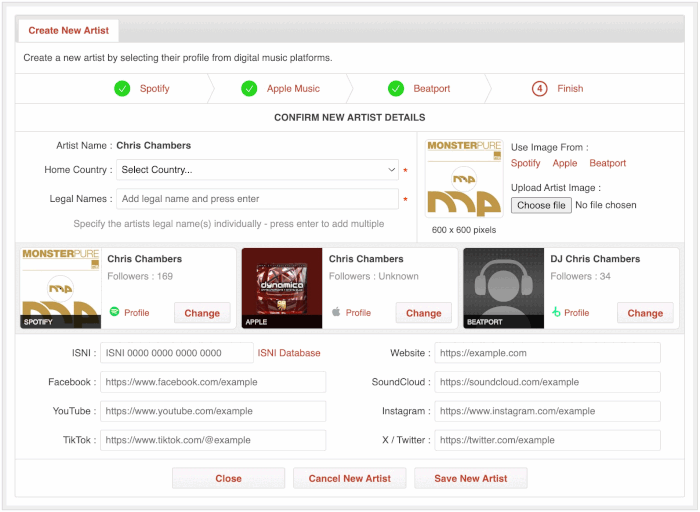Focus the Legal Names input field

[x=257, y=199]
